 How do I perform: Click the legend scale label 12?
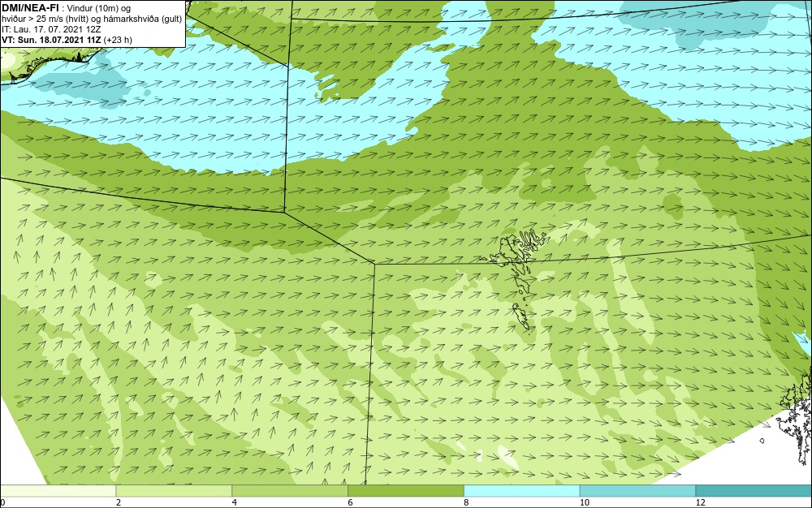[700, 502]
